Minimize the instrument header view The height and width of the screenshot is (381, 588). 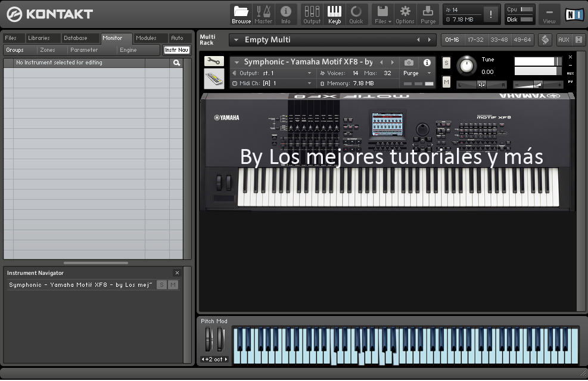570,66
